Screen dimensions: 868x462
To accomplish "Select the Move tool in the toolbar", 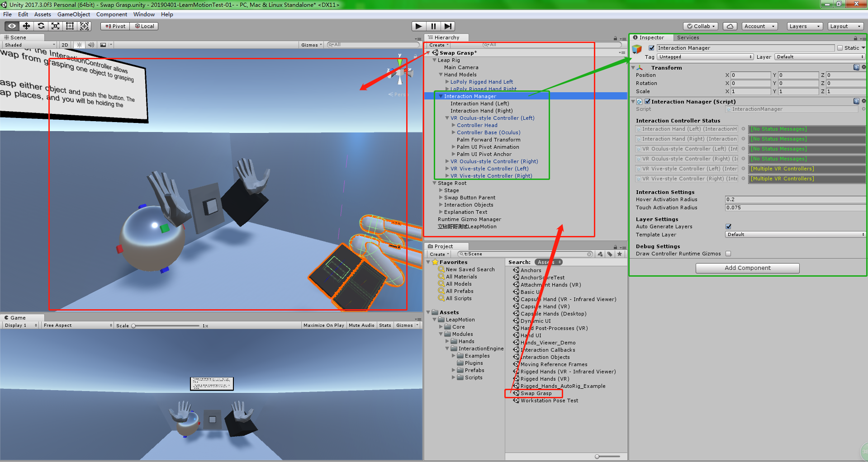I will [x=26, y=26].
